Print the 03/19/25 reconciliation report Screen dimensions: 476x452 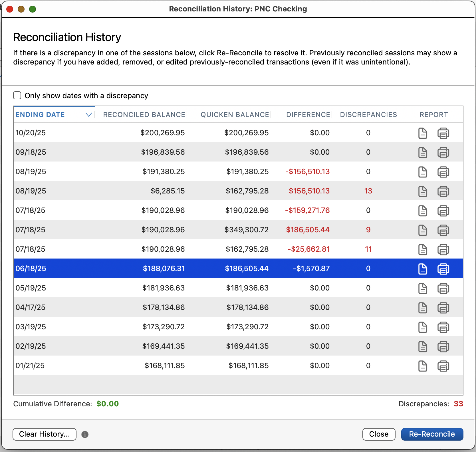coord(443,327)
